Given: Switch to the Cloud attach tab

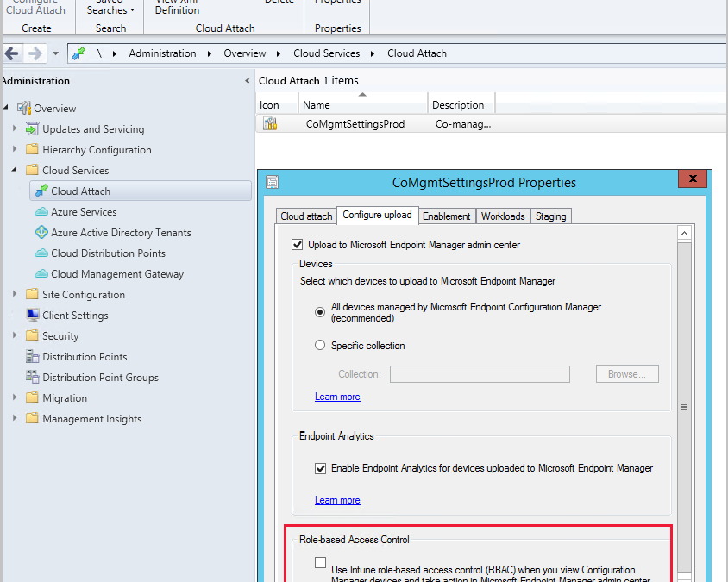Looking at the screenshot, I should [306, 216].
